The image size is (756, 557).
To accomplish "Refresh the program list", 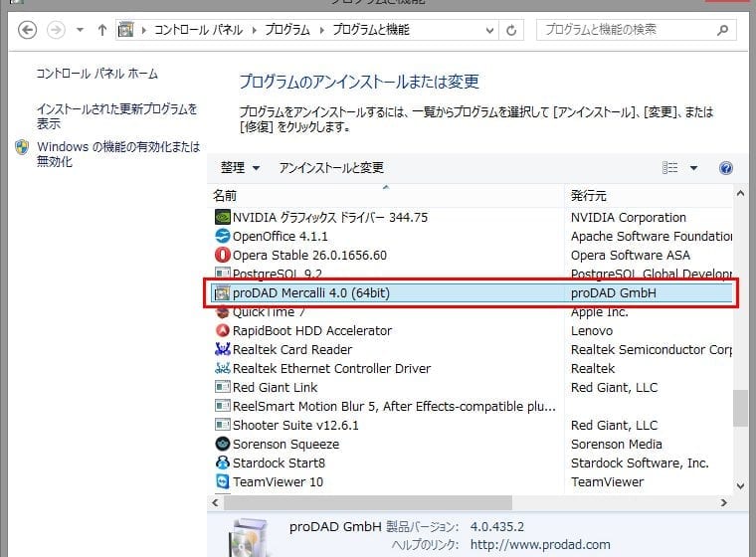I will tap(511, 31).
